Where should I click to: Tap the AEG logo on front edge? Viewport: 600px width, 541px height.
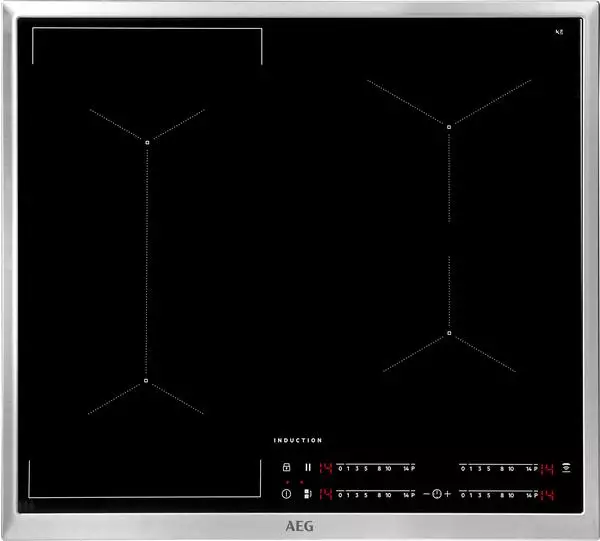click(x=299, y=522)
